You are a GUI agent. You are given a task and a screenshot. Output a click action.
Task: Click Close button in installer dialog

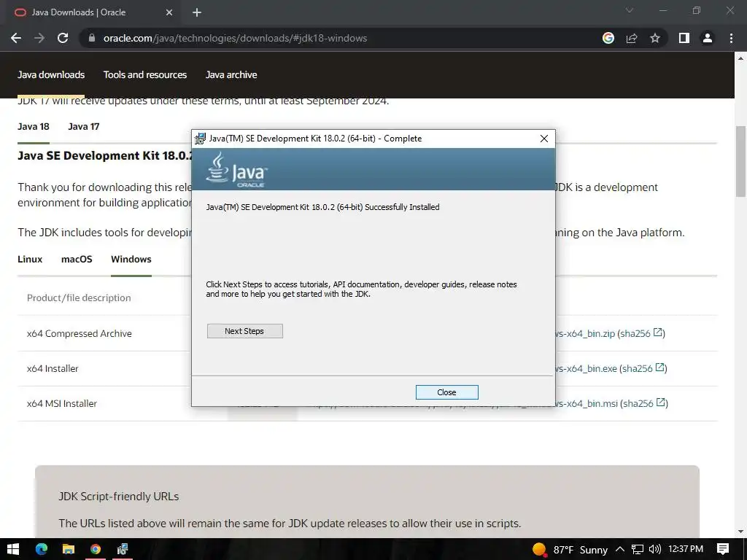pyautogui.click(x=447, y=392)
